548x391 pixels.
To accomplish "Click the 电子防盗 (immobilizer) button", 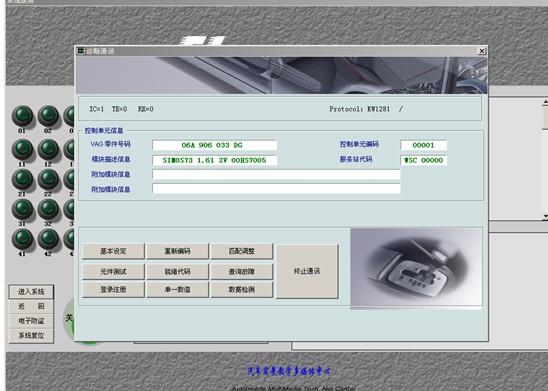I will click(x=31, y=321).
